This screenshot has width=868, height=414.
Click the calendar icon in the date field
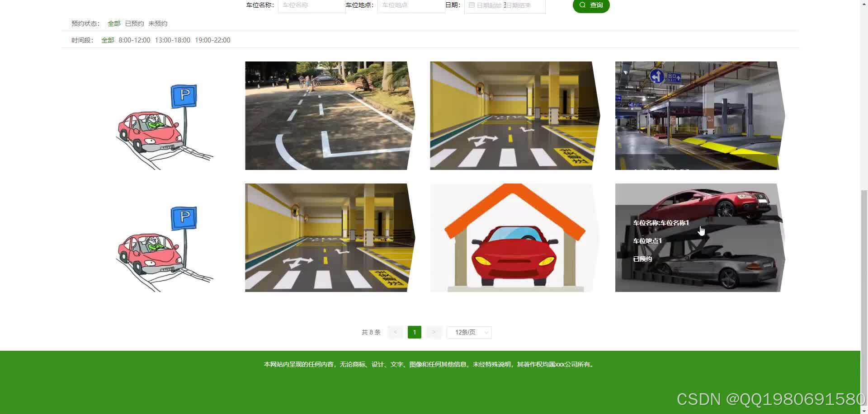click(471, 5)
